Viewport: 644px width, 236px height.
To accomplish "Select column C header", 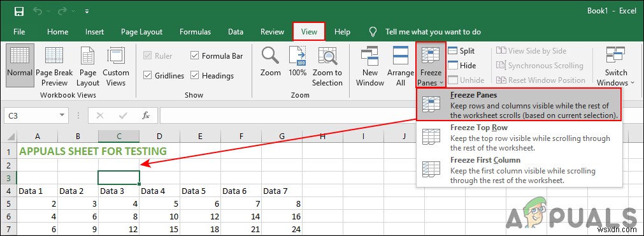I will pyautogui.click(x=118, y=136).
